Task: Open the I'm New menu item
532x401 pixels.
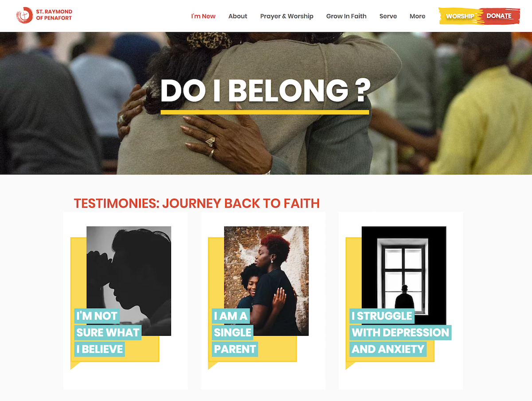Action: pyautogui.click(x=203, y=16)
